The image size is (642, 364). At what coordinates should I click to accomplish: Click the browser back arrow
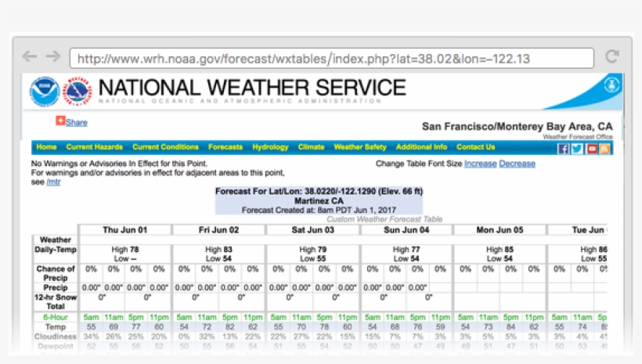[x=29, y=56]
